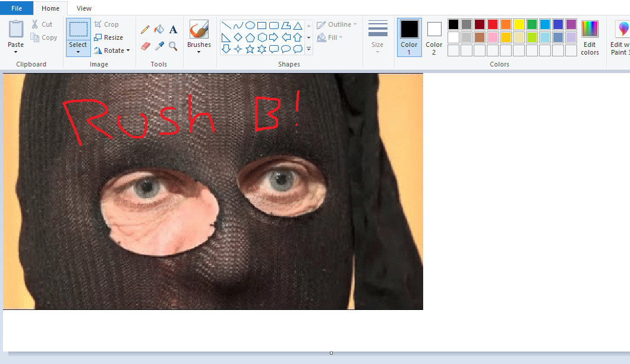Choose the Oval shape
The width and height of the screenshot is (630, 364).
tap(250, 26)
